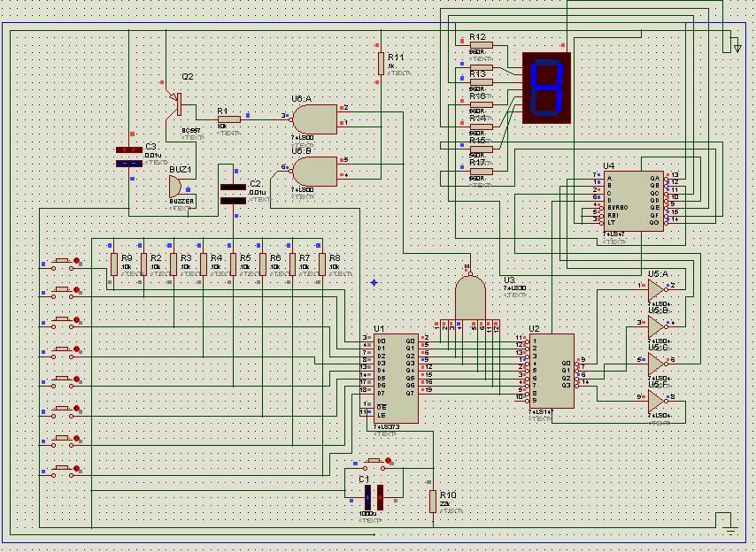The image size is (756, 552).
Task: Click the Q7 output label on U1
Action: [410, 393]
